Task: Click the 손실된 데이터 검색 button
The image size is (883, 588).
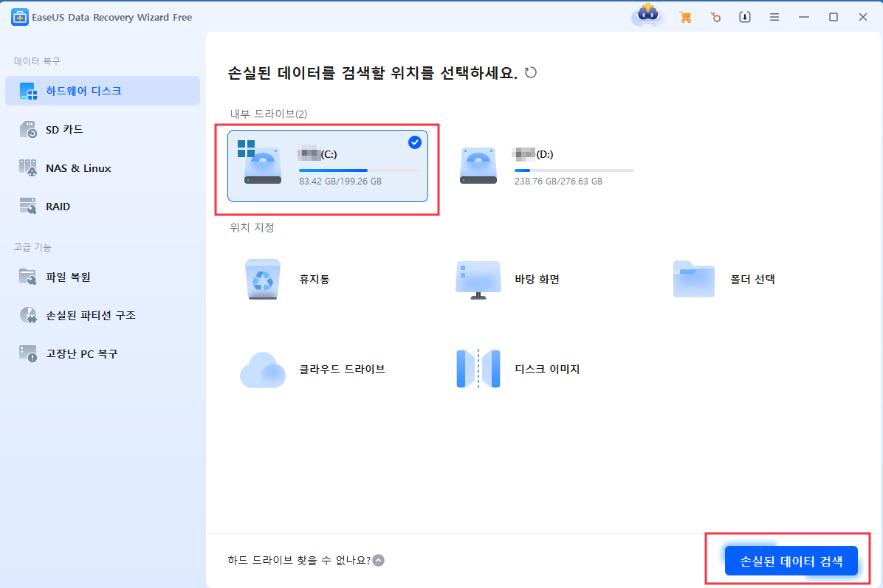Action: point(791,561)
